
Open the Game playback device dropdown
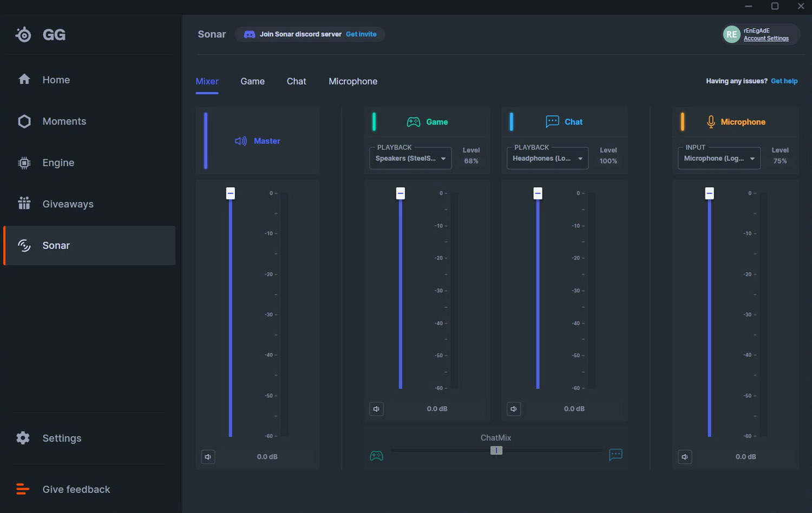(x=410, y=159)
